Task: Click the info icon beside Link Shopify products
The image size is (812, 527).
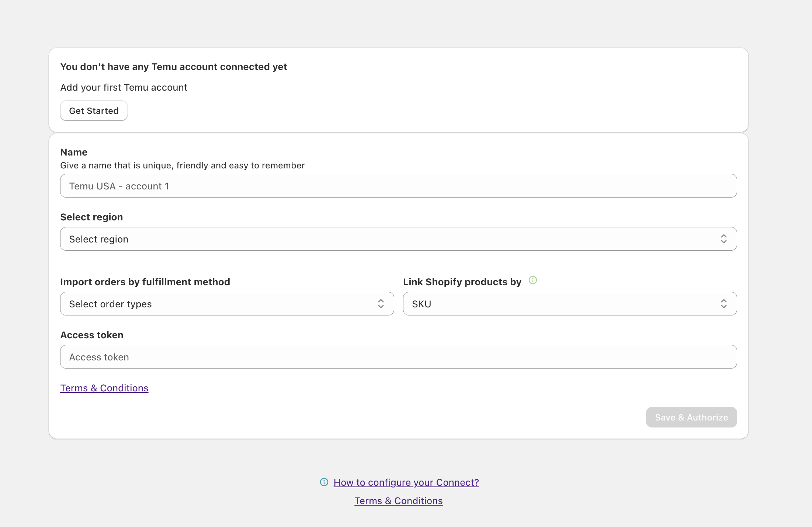Action: [x=533, y=280]
